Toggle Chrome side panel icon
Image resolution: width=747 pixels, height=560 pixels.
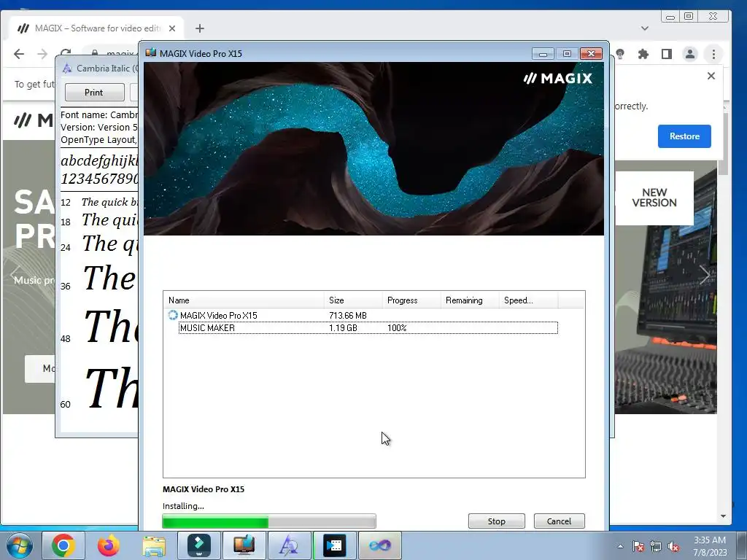pos(667,54)
